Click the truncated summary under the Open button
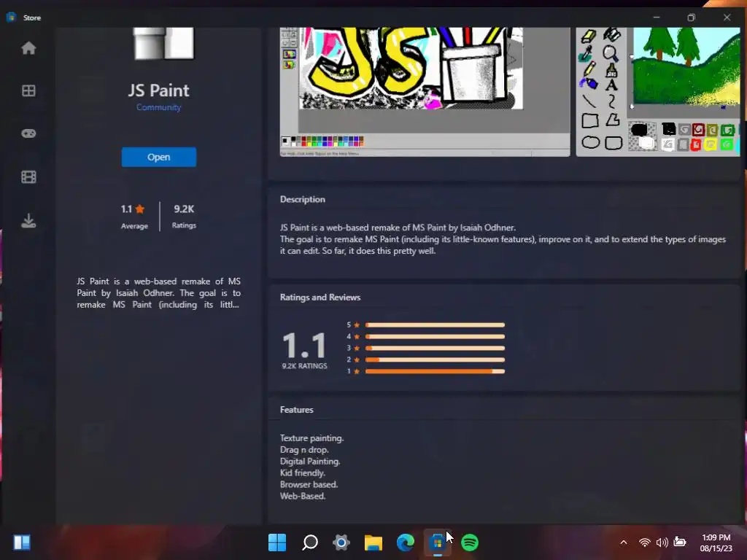This screenshot has height=560, width=747. tap(158, 293)
